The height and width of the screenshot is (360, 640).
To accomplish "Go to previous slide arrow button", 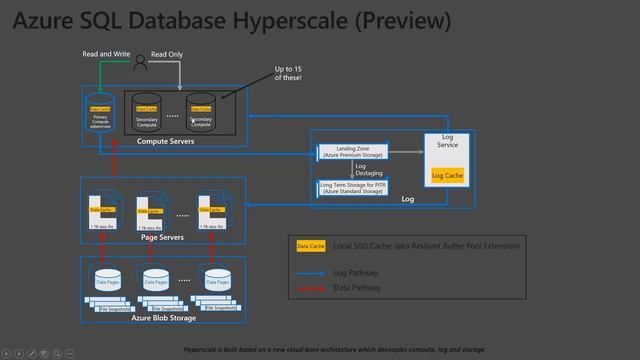I will point(7,353).
